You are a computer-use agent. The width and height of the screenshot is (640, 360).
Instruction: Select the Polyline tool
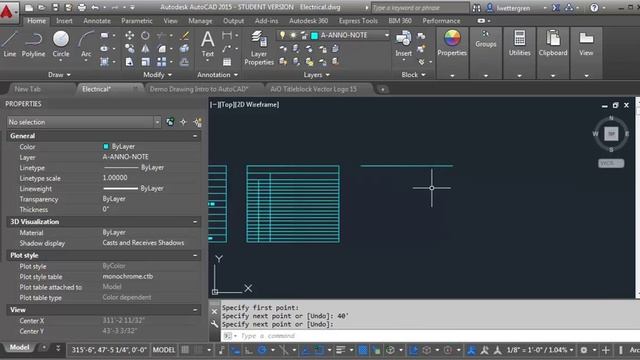33,44
